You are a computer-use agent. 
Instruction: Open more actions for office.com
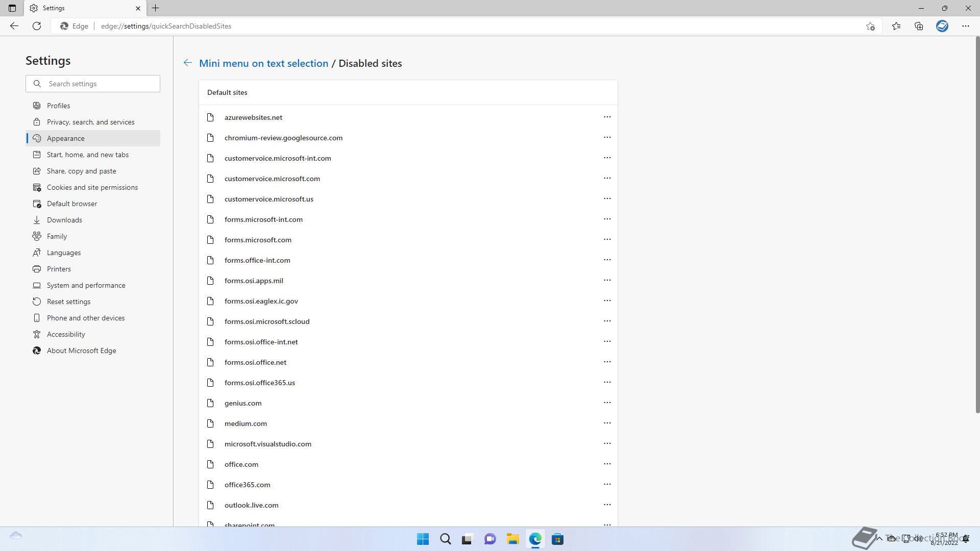[x=607, y=464]
